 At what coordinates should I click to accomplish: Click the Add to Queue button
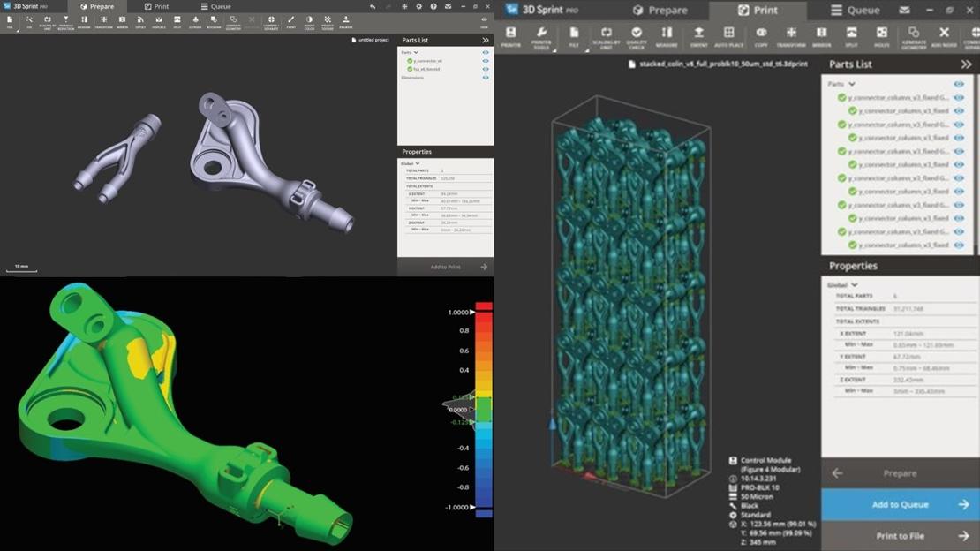click(x=900, y=504)
